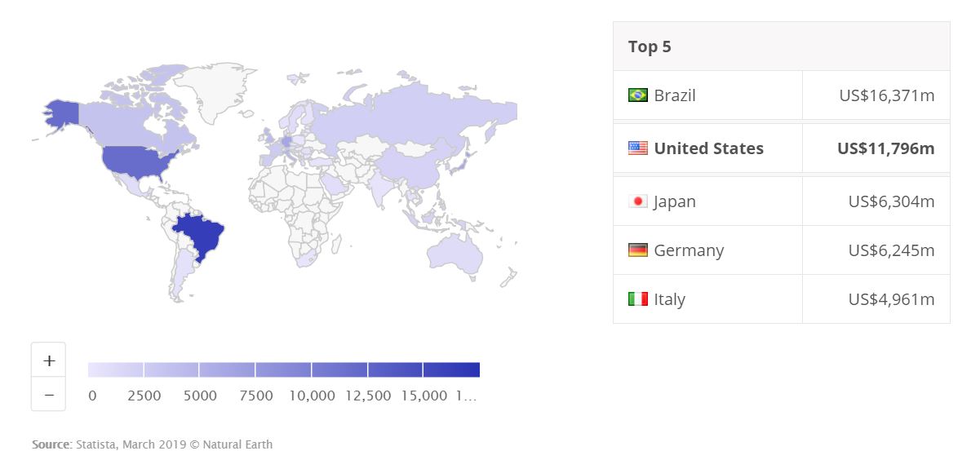Screen dimensions: 980x473
Task: Click the Brazil flag icon
Action: pyautogui.click(x=638, y=95)
